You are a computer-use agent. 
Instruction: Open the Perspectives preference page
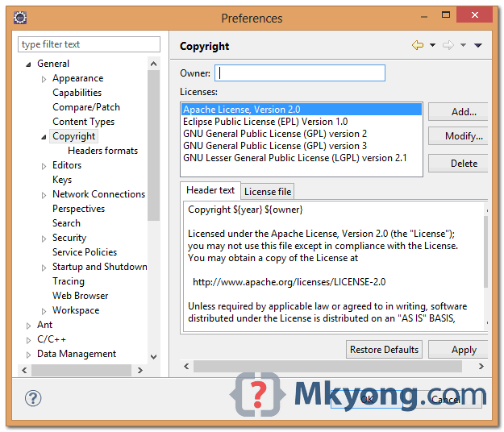[x=78, y=209]
